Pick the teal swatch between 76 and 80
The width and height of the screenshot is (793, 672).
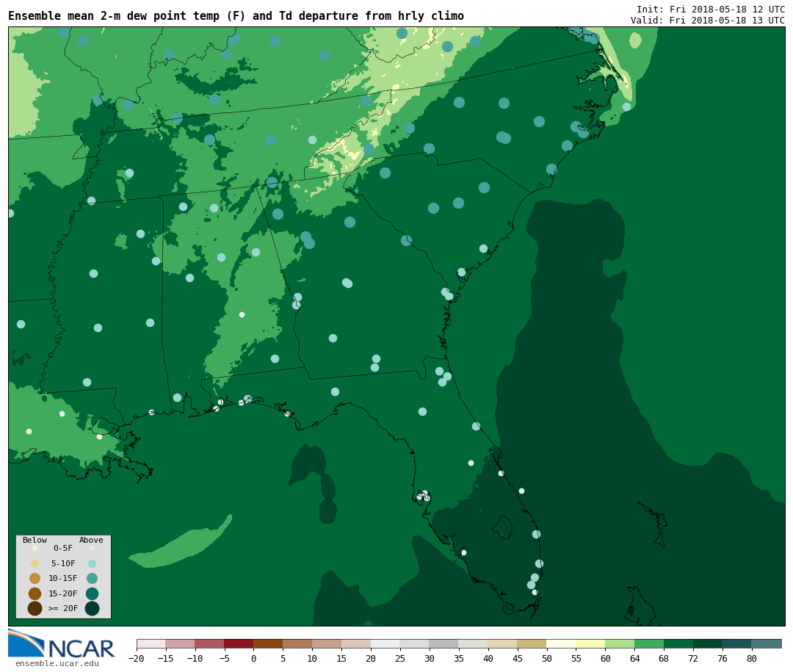pyautogui.click(x=737, y=643)
